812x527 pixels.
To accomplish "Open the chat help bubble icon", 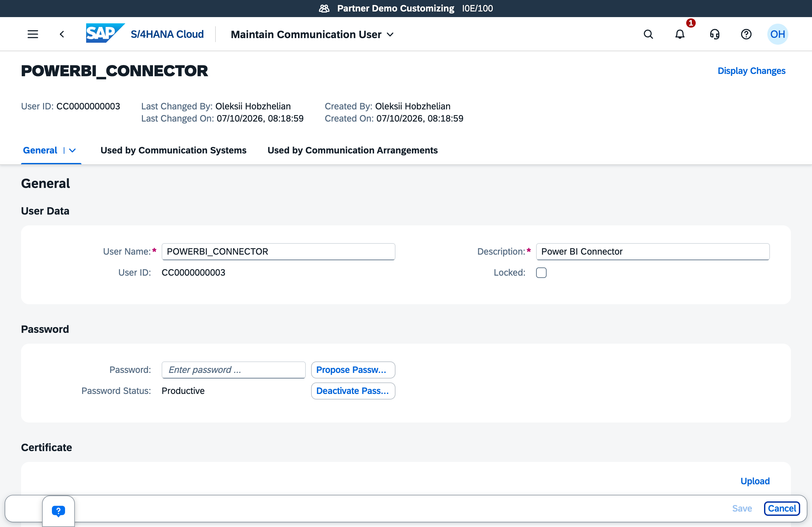I will click(58, 511).
